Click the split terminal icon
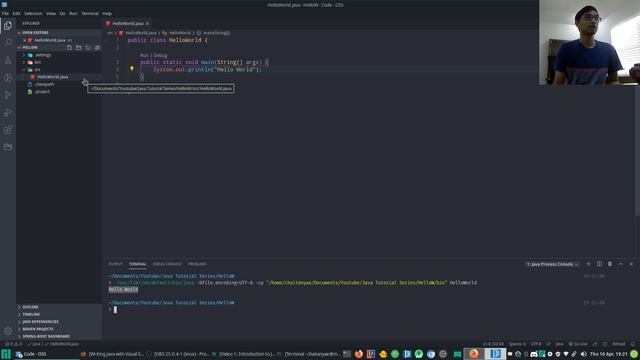 pos(599,264)
